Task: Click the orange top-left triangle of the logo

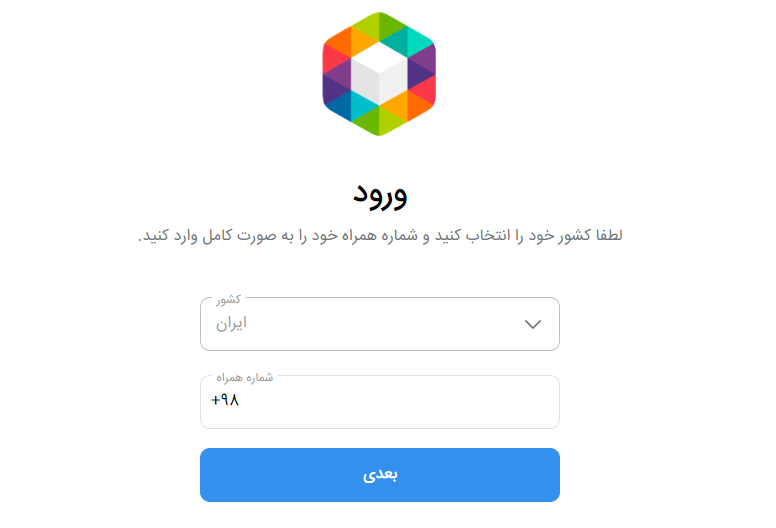Action: 338,45
